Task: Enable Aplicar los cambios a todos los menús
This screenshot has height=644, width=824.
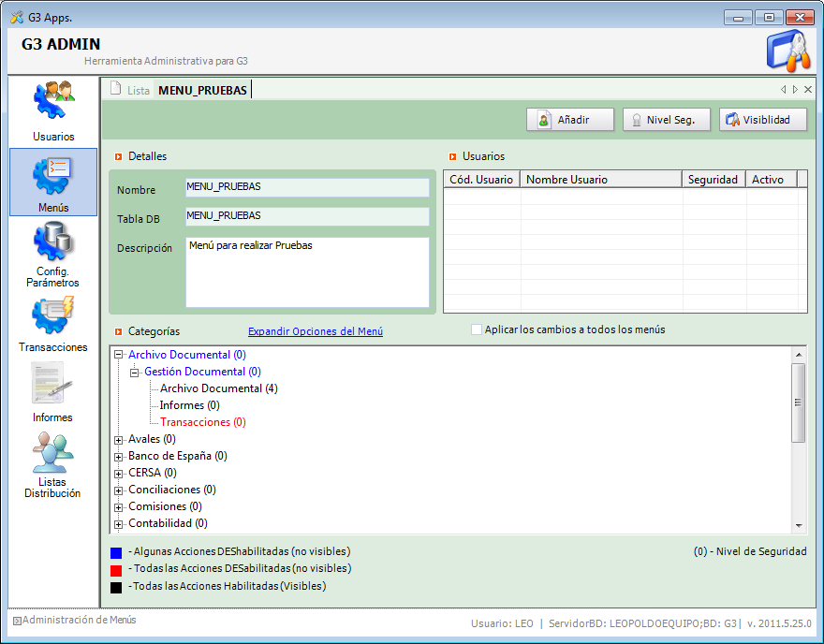Action: pos(477,329)
